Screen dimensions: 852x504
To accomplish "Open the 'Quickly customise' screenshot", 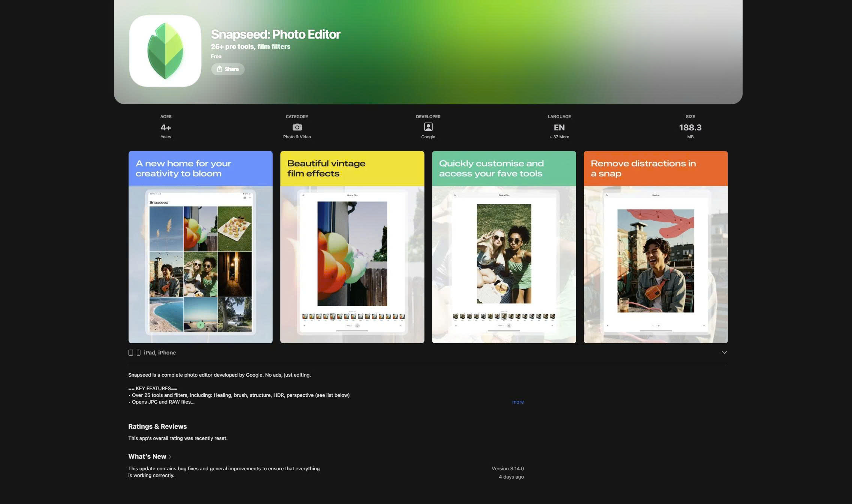I will 504,247.
